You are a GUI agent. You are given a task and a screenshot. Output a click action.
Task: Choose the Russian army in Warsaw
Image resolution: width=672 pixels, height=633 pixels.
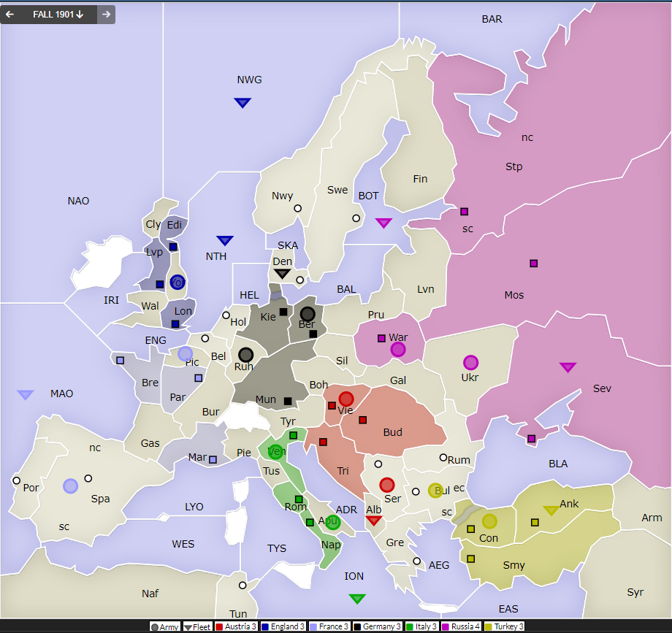pyautogui.click(x=398, y=350)
